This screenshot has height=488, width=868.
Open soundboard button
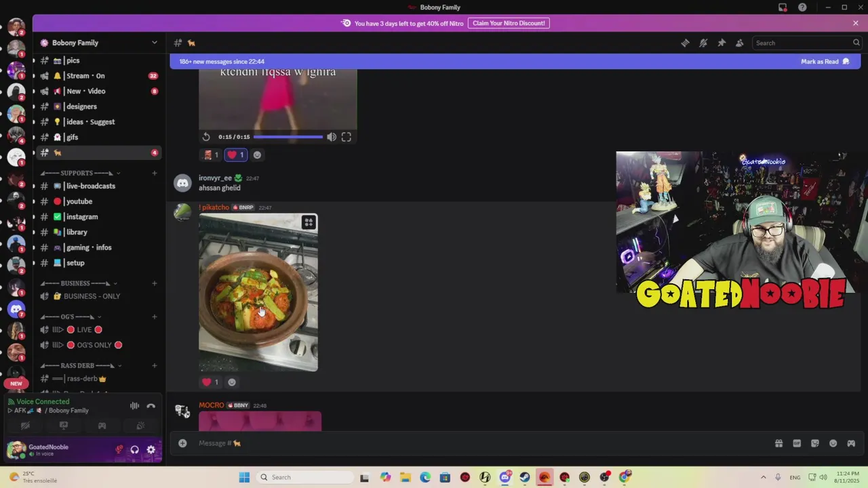[140, 426]
